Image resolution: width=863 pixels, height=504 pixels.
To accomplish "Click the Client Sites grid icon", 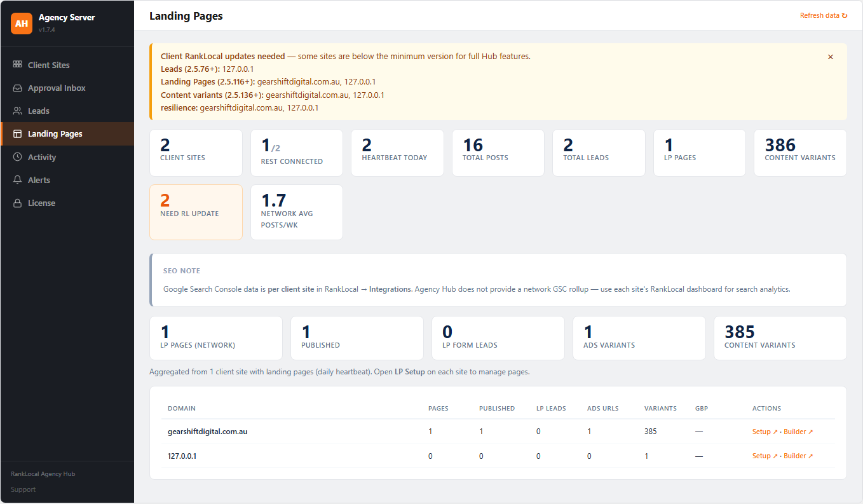I will [x=17, y=65].
